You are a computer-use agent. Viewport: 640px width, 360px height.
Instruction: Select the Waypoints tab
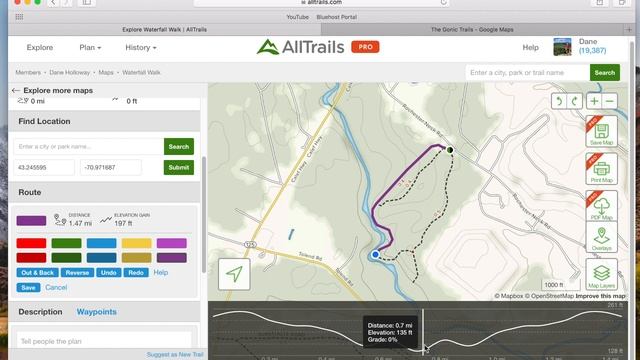pyautogui.click(x=97, y=312)
